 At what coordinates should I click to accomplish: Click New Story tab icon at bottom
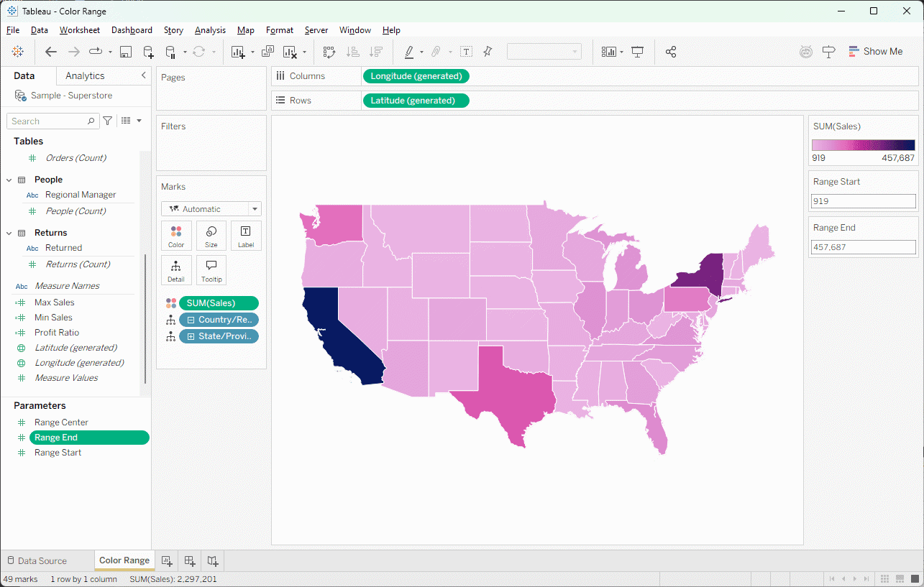[213, 560]
